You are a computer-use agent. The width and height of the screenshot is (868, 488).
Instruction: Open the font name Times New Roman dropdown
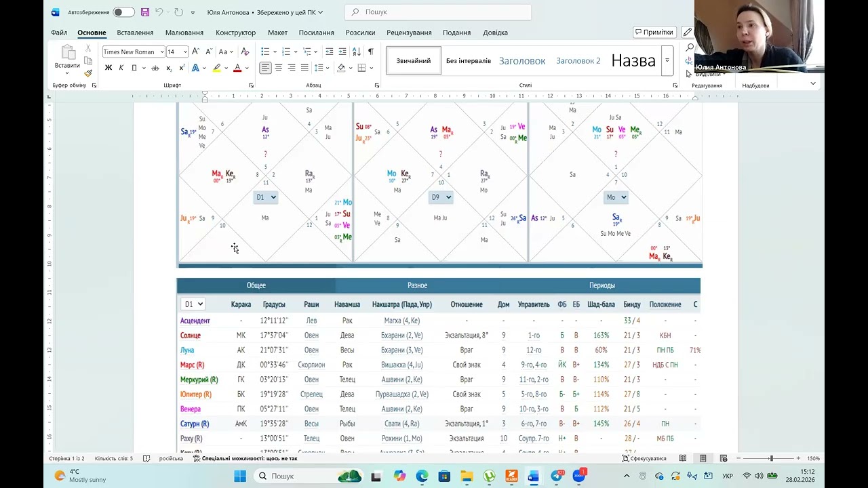[x=162, y=52]
